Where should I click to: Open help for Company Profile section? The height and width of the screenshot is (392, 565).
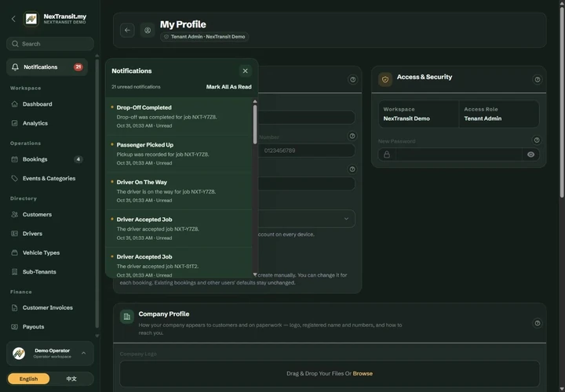coord(538,323)
